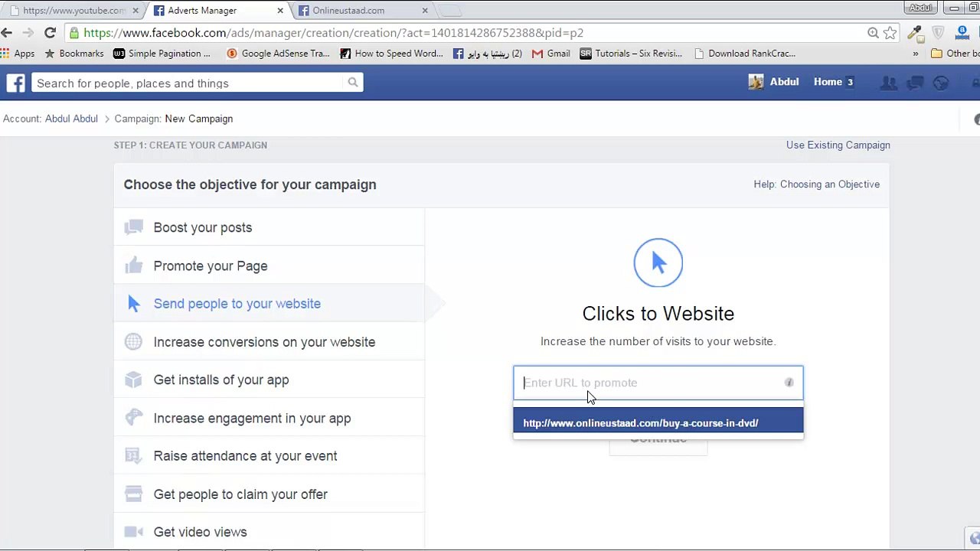The image size is (980, 551).
Task: Open Download RankCrack bookmark
Action: [x=744, y=54]
